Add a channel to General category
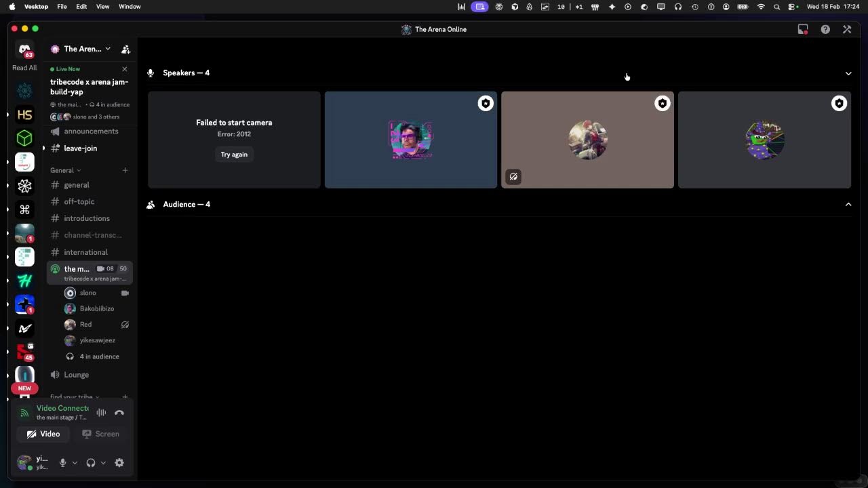This screenshot has width=868, height=488. (x=125, y=170)
